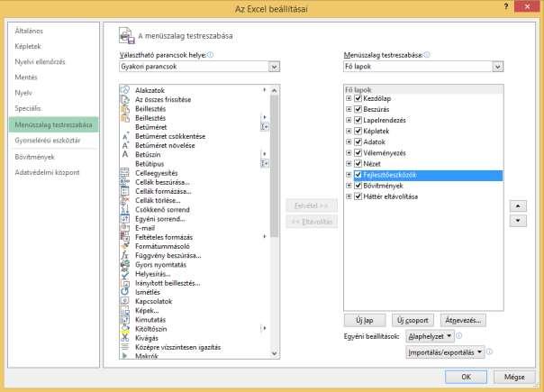Image resolution: width=544 pixels, height=392 pixels.
Task: Click the Feltételes formázás icon
Action: [x=124, y=237]
